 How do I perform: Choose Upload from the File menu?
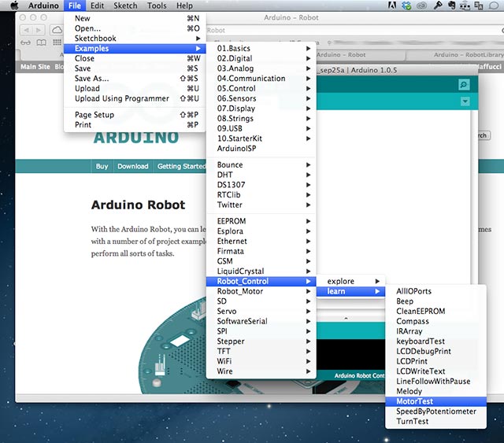135,88
